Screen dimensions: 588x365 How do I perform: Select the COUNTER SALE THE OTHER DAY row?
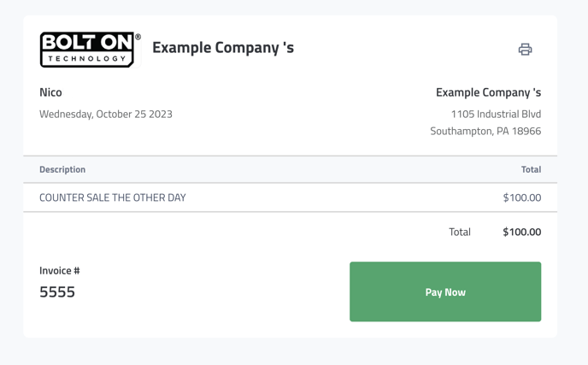coord(291,197)
